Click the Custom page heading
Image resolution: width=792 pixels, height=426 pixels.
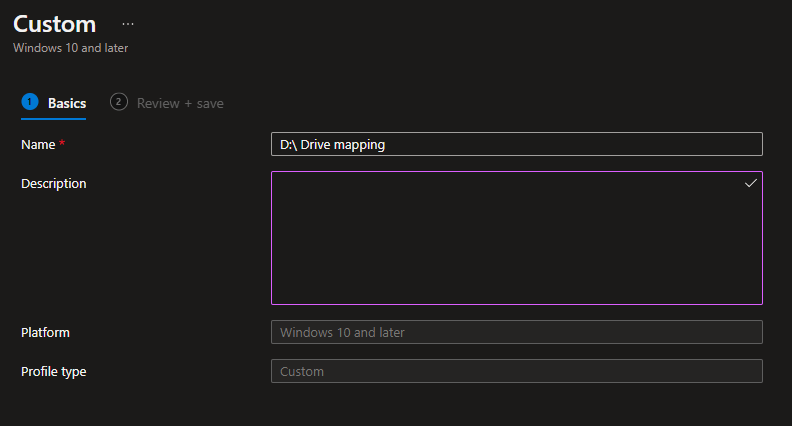pos(55,24)
